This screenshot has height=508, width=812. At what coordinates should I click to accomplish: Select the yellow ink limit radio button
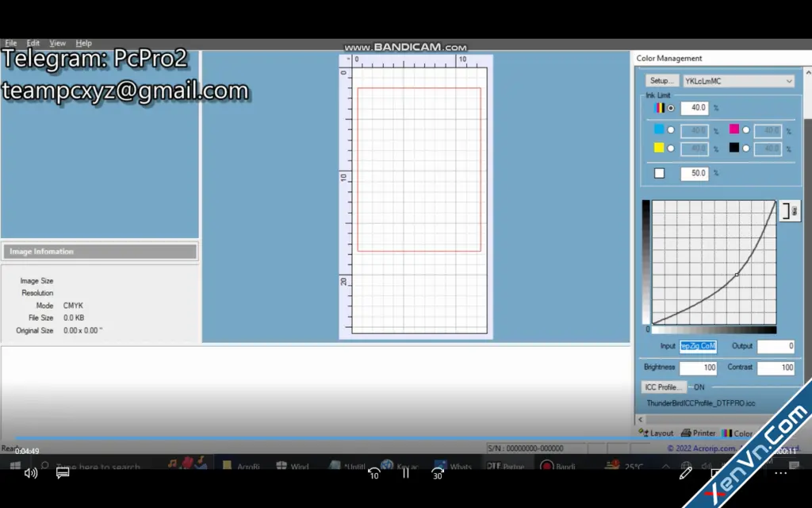[x=671, y=148]
